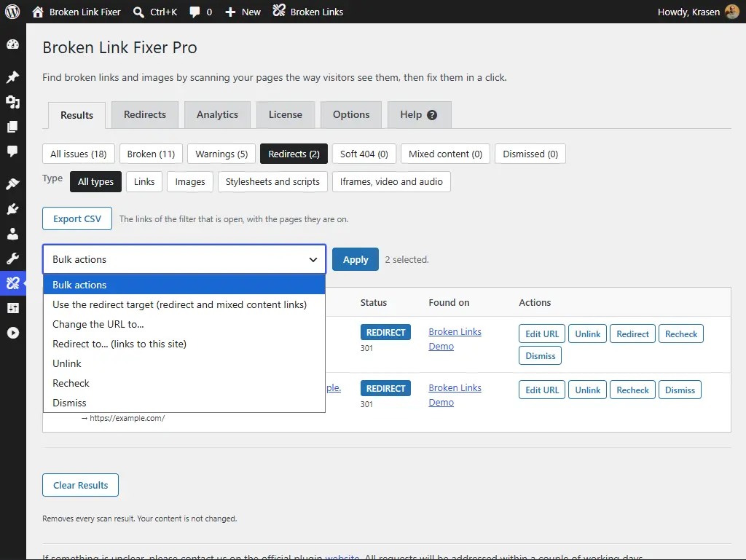Image resolution: width=746 pixels, height=560 pixels.
Task: Collapse the Bulk actions dropdown box
Action: [184, 259]
